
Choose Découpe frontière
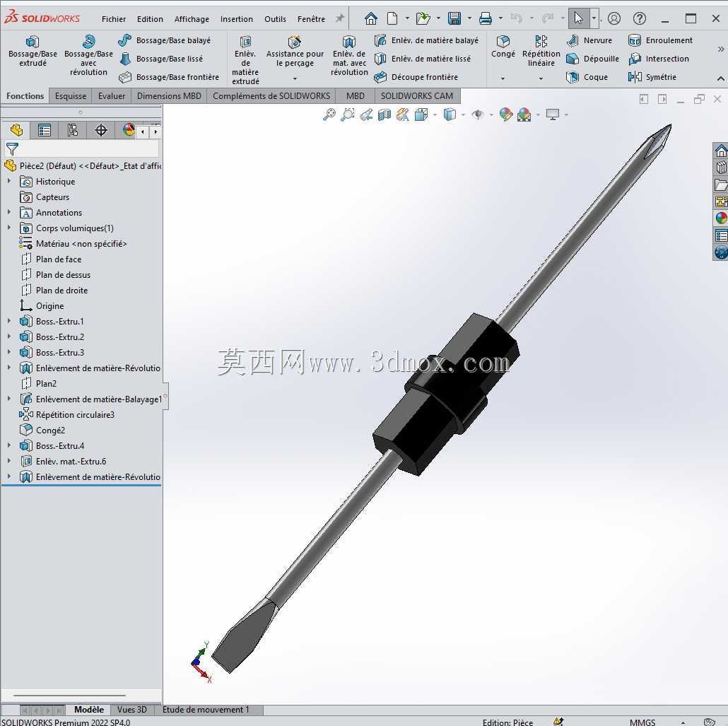click(416, 77)
